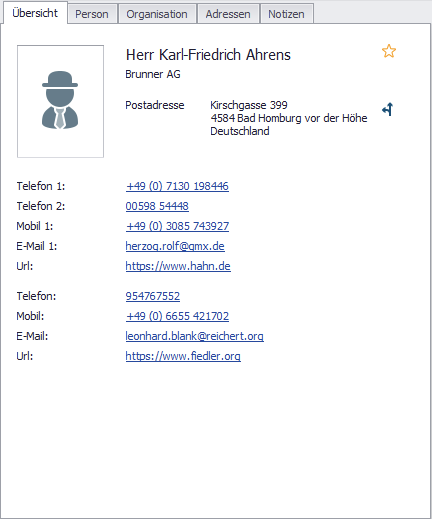Dial Telefon 2 number 00598 54448
This screenshot has width=432, height=519.
pyautogui.click(x=157, y=206)
